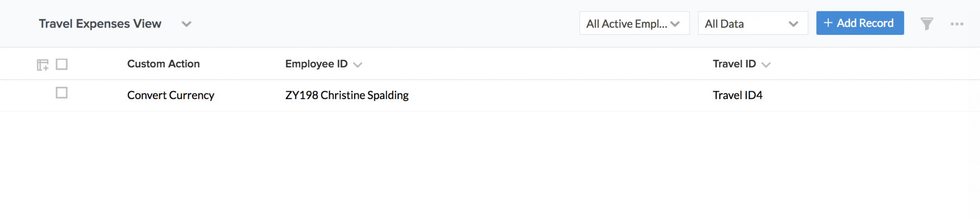980x218 pixels.
Task: Check the Christine Spalding row checkbox
Action: click(62, 93)
